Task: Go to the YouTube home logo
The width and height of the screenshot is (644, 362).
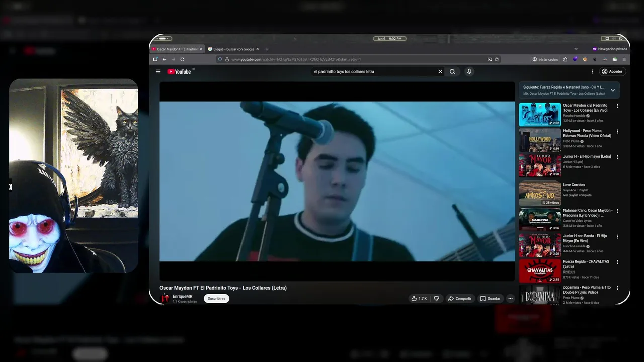Action: coord(179,71)
